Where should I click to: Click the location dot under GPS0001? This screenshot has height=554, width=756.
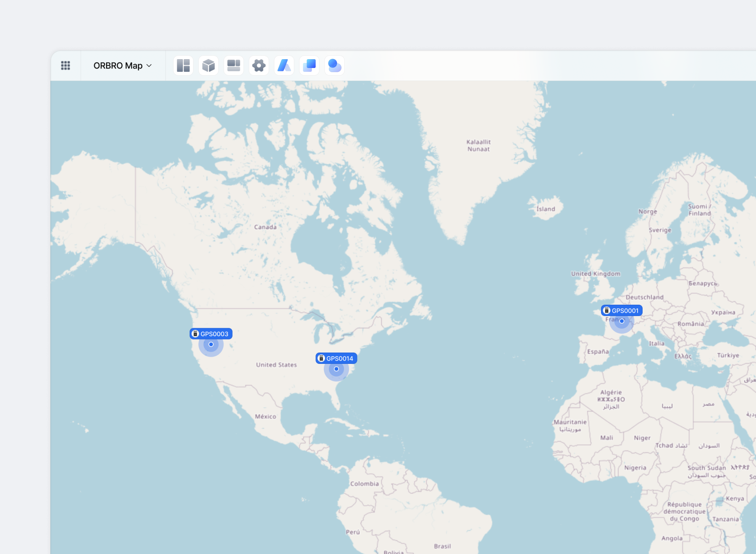coord(622,321)
